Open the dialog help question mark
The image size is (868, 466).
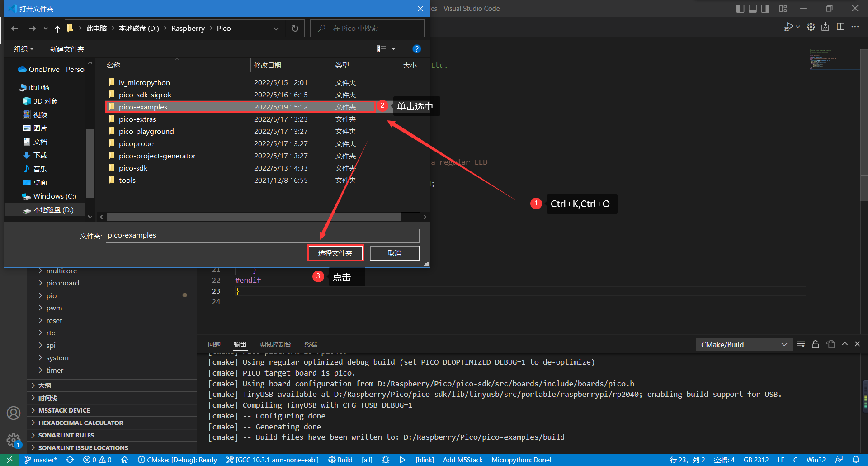pos(417,49)
